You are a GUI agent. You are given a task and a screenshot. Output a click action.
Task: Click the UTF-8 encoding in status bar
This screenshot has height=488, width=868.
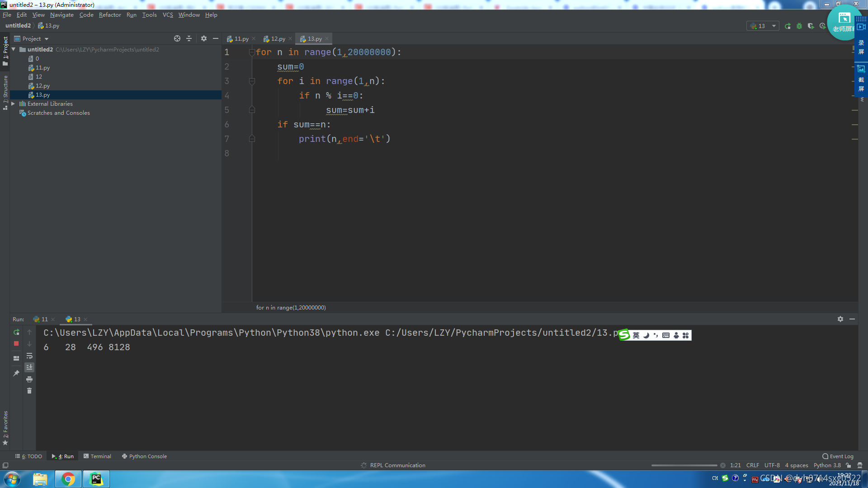[772, 465]
